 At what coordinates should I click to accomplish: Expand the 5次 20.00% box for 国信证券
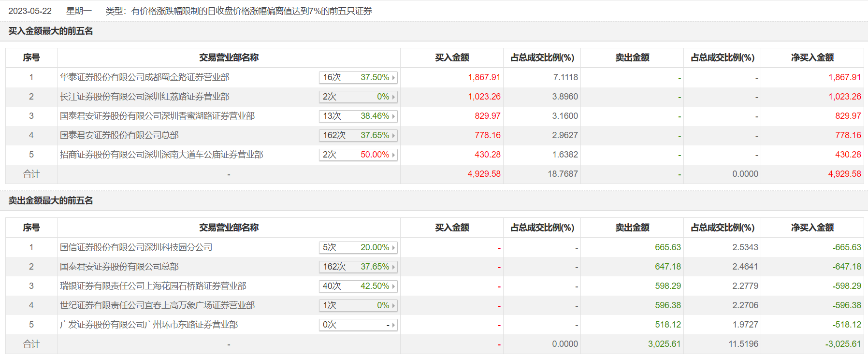click(358, 247)
